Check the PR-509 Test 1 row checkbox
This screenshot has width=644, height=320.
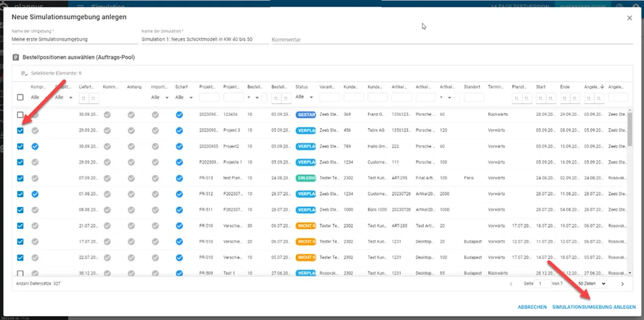click(20, 273)
